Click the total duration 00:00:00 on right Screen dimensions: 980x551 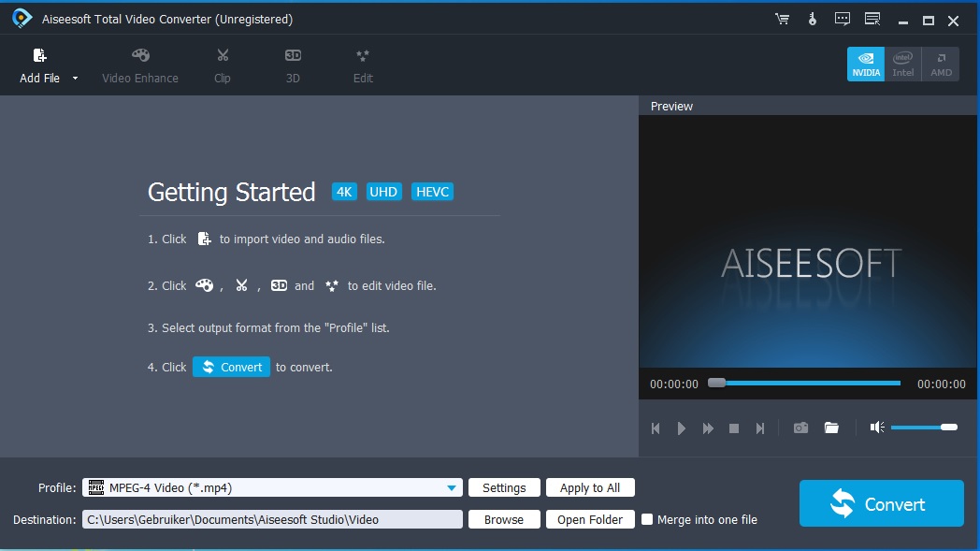[942, 384]
